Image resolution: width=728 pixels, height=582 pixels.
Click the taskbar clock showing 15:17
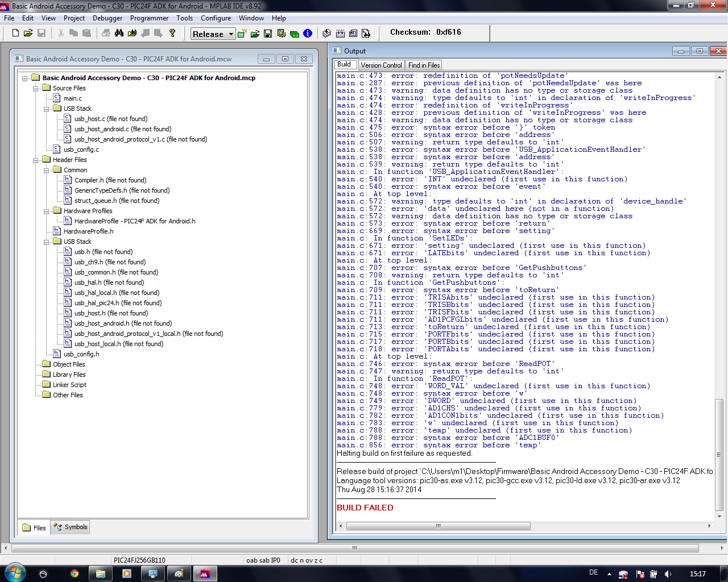pos(697,574)
